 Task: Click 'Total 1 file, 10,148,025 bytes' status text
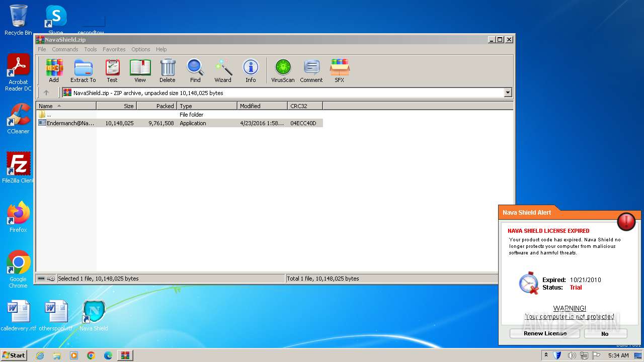323,279
